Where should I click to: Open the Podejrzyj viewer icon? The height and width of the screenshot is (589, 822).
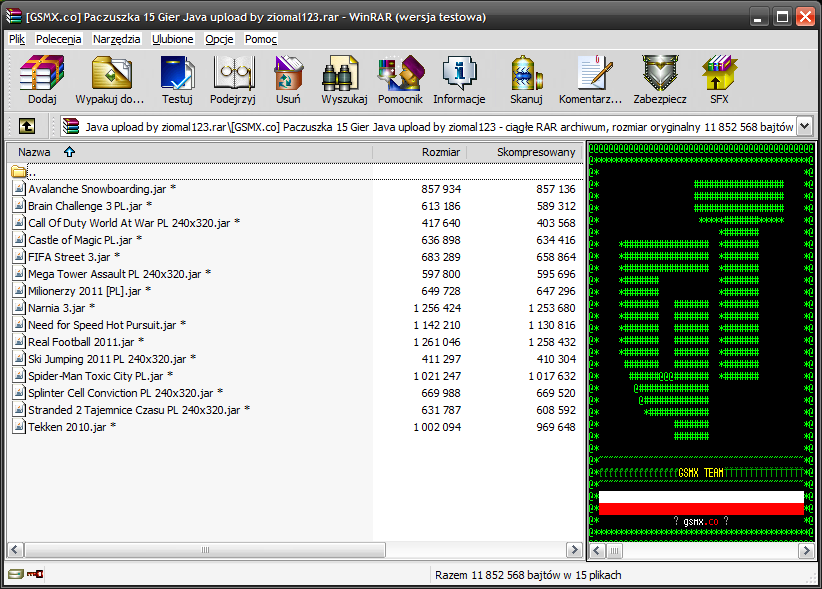[235, 75]
